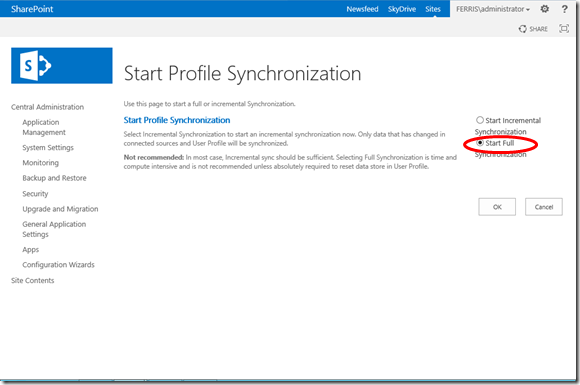
Task: Click the blue Start Profile Synchronization section heading
Action: (177, 120)
